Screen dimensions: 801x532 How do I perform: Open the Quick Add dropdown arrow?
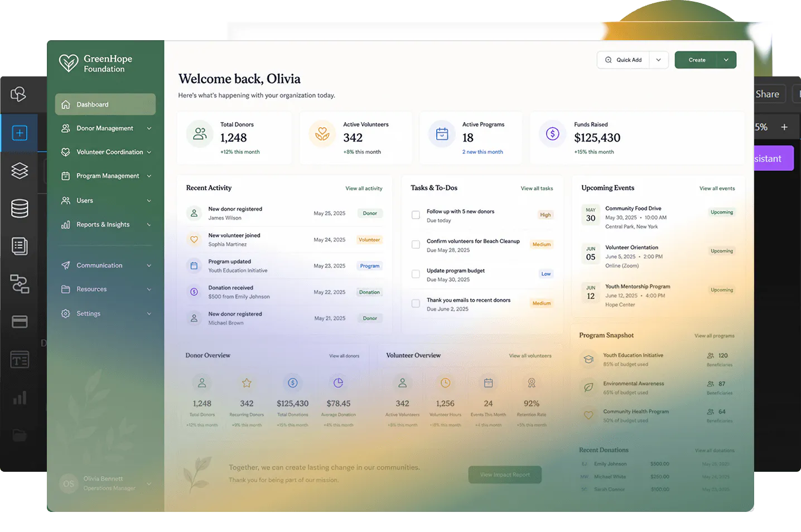(x=659, y=60)
